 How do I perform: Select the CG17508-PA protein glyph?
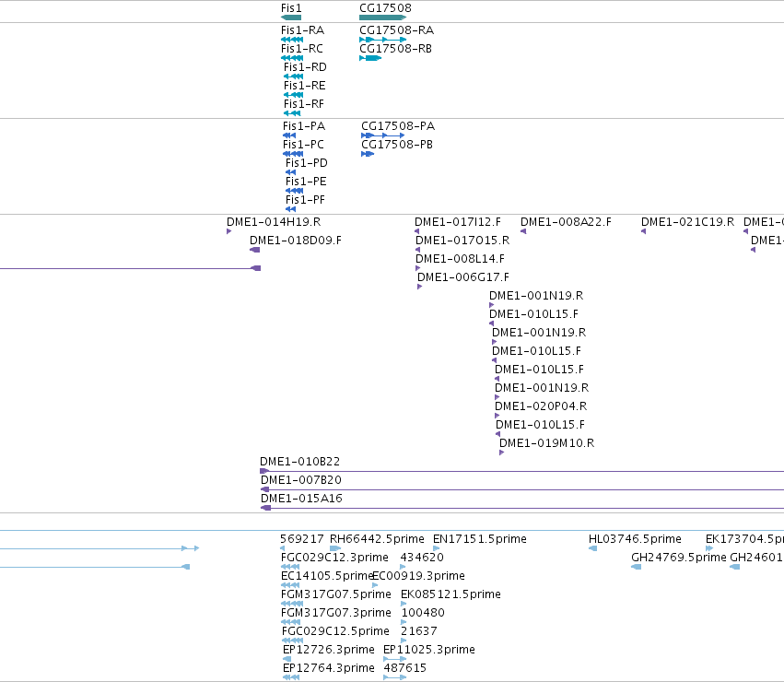click(383, 135)
